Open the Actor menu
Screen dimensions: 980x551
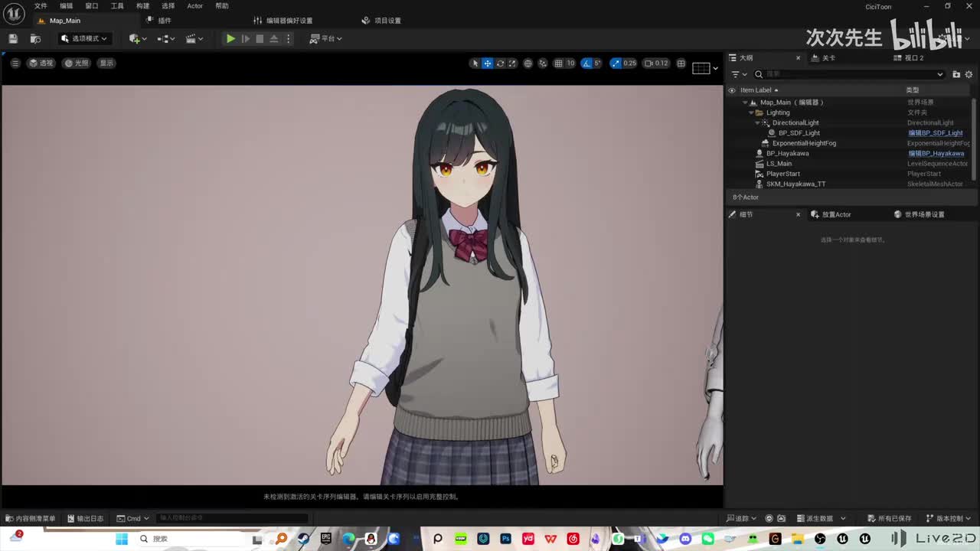(195, 6)
